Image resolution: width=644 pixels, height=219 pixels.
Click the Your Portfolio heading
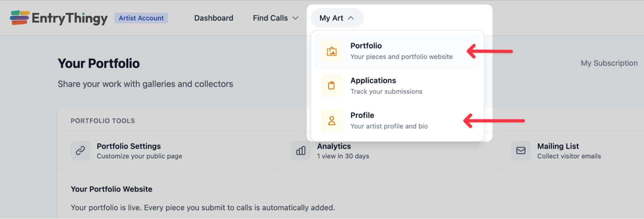click(99, 63)
